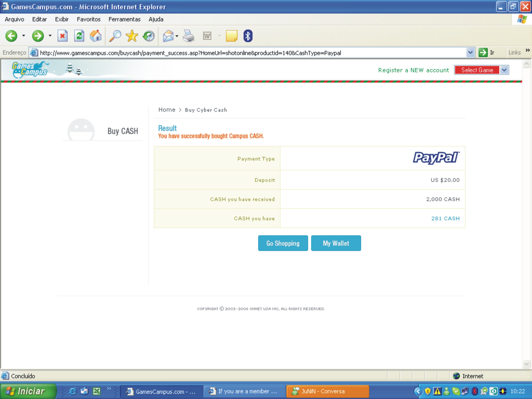Go to the Home page icon
This screenshot has height=399, width=532.
coord(96,36)
